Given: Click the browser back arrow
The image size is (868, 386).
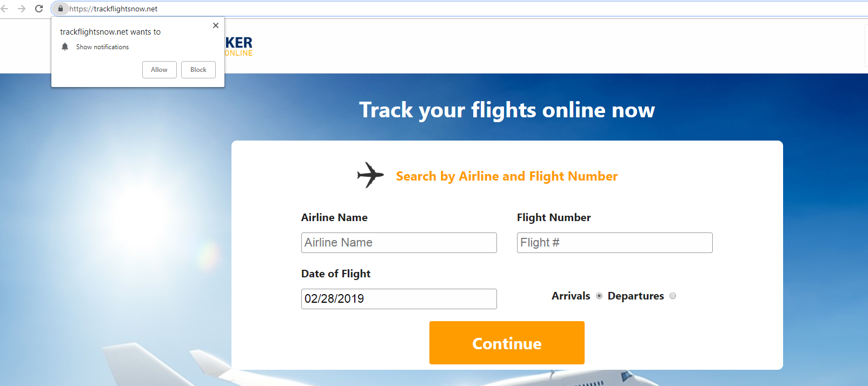Looking at the screenshot, I should click(x=5, y=9).
